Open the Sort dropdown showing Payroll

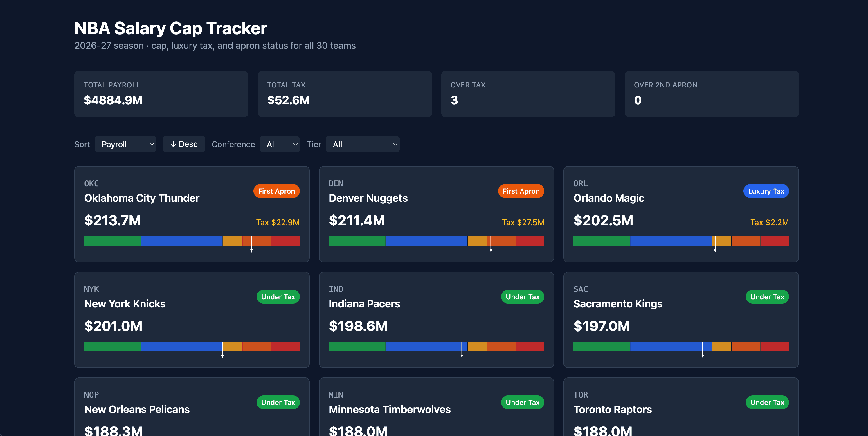pyautogui.click(x=125, y=144)
